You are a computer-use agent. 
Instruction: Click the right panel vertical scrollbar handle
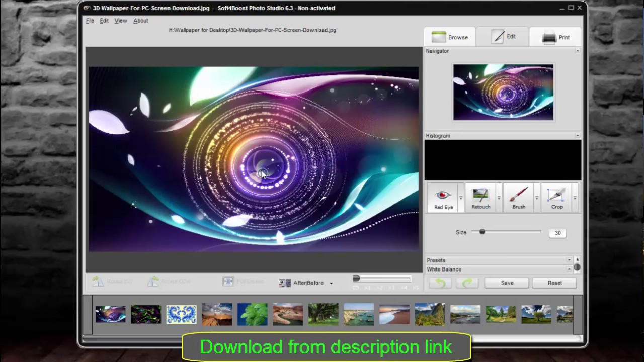[577, 267]
